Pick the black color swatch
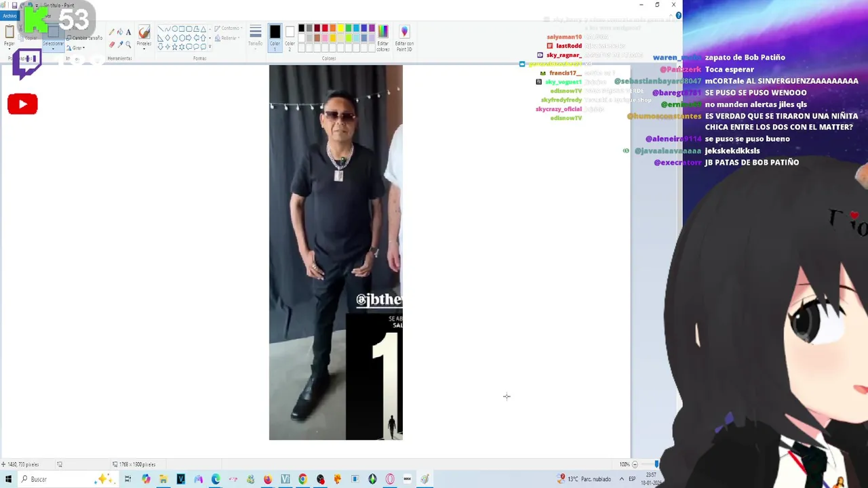The height and width of the screenshot is (488, 868). click(x=301, y=28)
